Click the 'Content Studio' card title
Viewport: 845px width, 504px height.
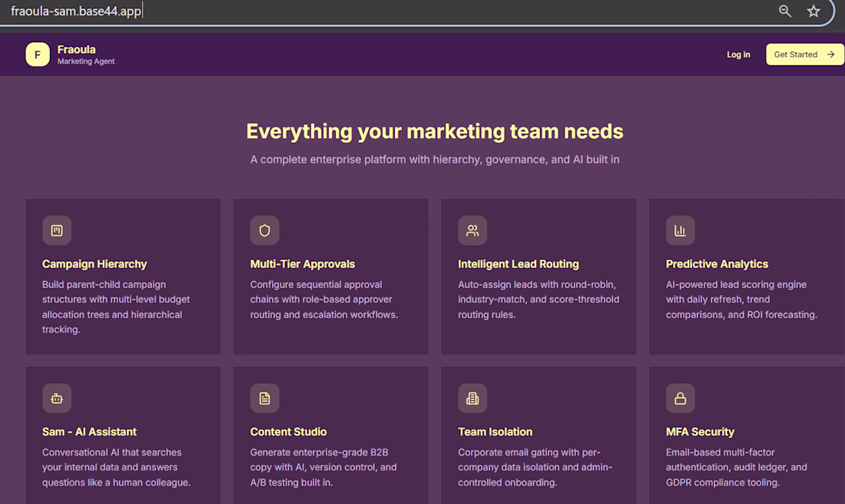(x=288, y=432)
